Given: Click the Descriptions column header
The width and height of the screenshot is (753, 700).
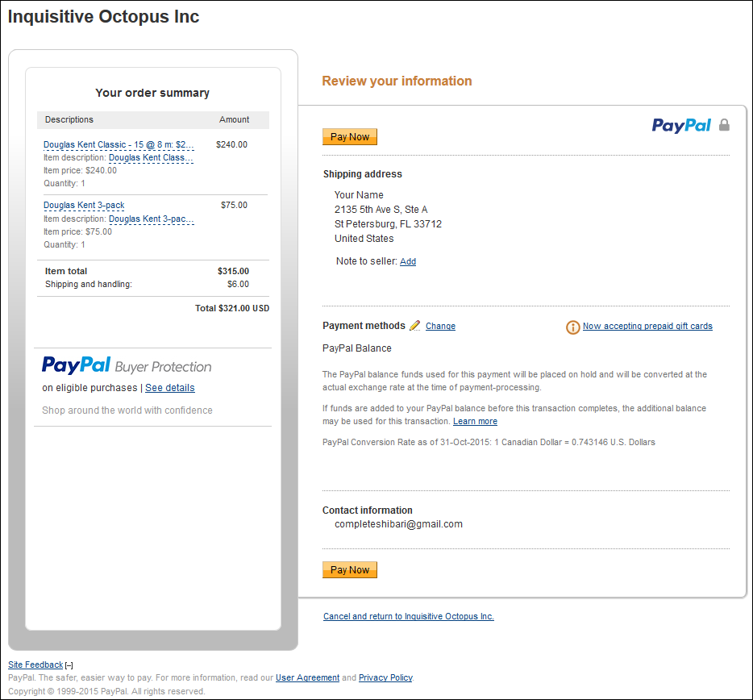Looking at the screenshot, I should point(69,119).
